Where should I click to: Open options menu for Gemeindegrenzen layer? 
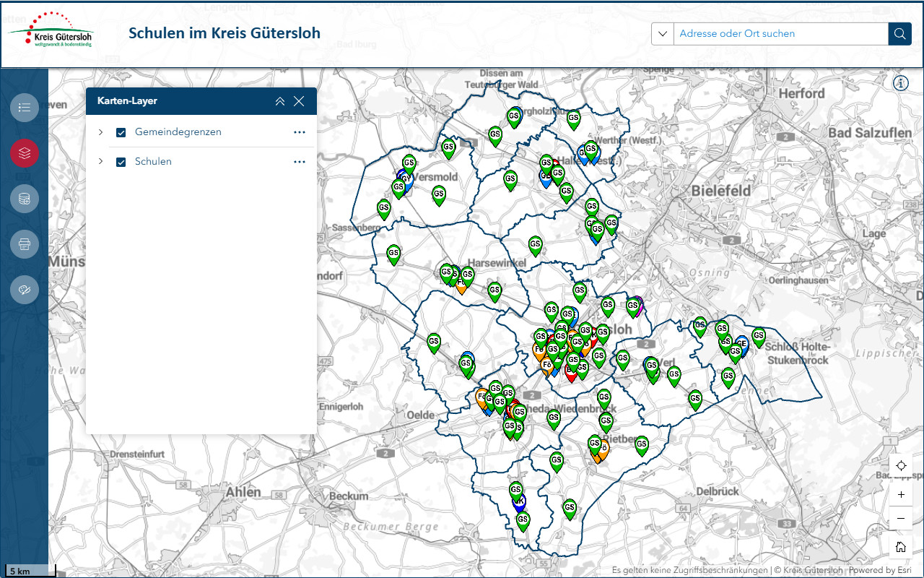point(300,132)
